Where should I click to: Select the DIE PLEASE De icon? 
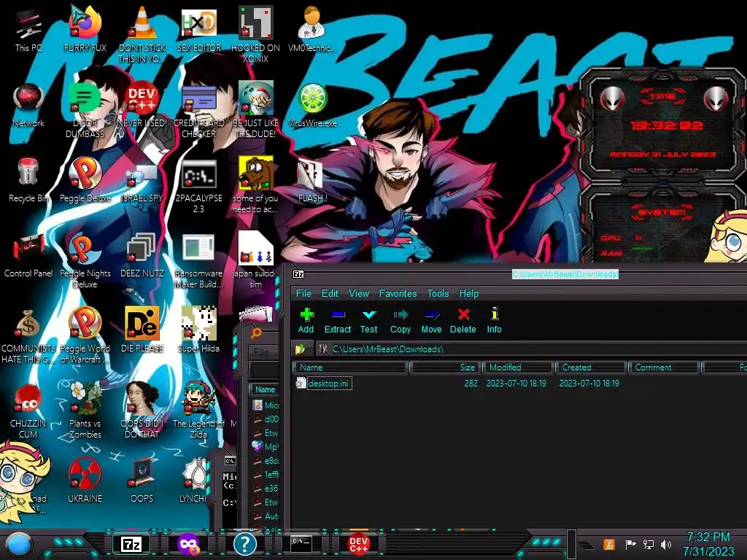click(142, 330)
